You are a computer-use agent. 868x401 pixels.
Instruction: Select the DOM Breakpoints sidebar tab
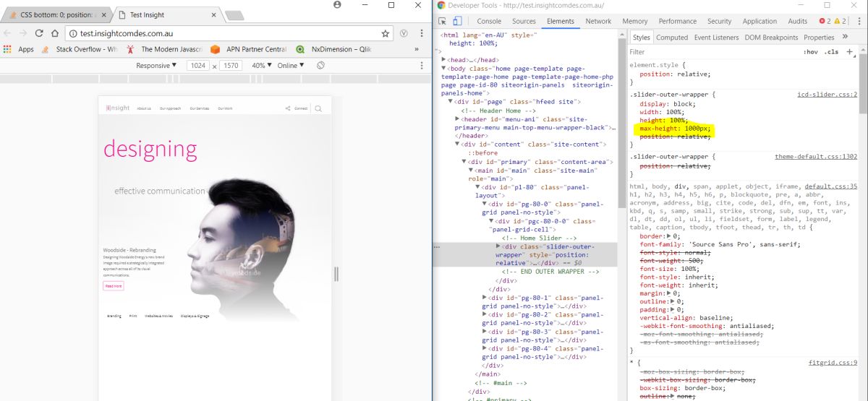tap(771, 38)
